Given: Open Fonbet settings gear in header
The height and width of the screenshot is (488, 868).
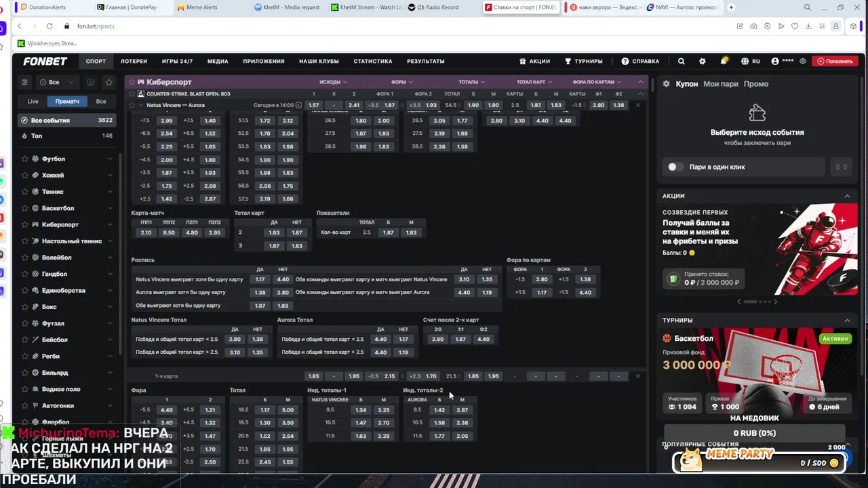Looking at the screenshot, I should [703, 61].
